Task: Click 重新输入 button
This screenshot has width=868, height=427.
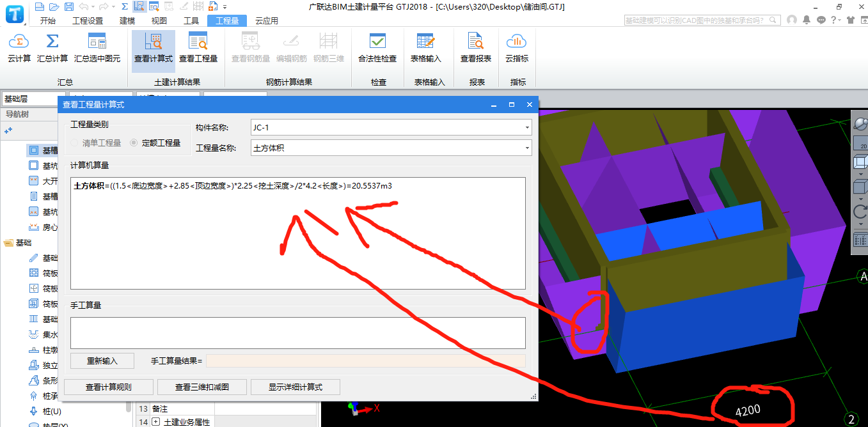Action: click(102, 361)
